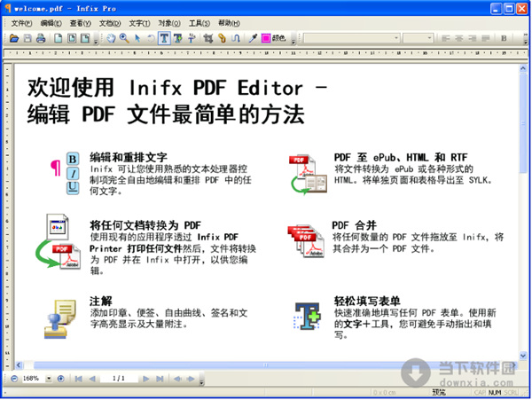Click the 将任何文档转换为 PDF heading
The width and height of the screenshot is (532, 400).
click(145, 225)
